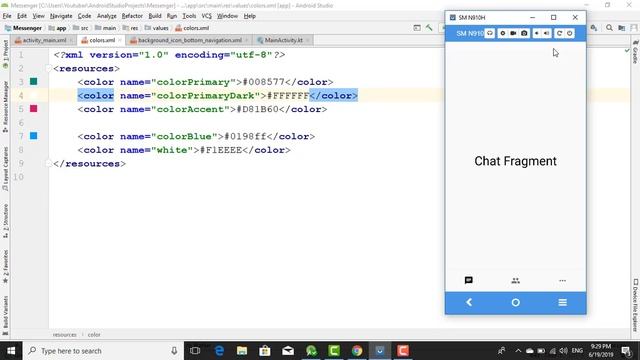Image resolution: width=640 pixels, height=360 pixels.
Task: Open Windows notification center icon
Action: pos(626,351)
